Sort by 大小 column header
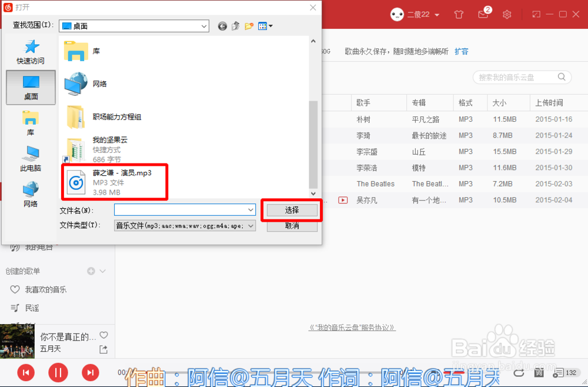The image size is (588, 387). pos(509,103)
